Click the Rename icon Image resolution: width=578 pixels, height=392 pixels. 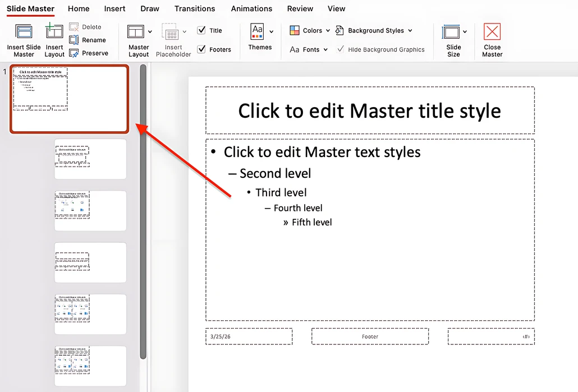74,40
